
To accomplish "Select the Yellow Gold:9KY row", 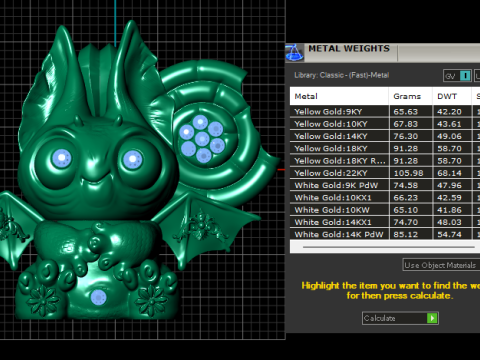I will pyautogui.click(x=385, y=111).
